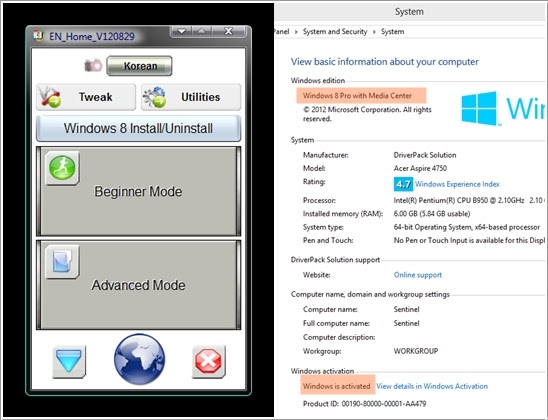Switch language with the Korean button
548x420 pixels.
[x=139, y=66]
